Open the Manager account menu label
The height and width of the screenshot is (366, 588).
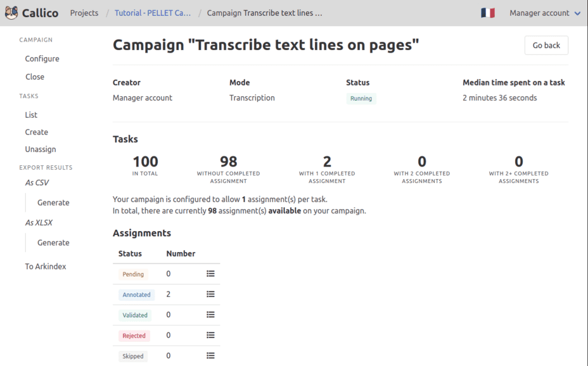[539, 13]
